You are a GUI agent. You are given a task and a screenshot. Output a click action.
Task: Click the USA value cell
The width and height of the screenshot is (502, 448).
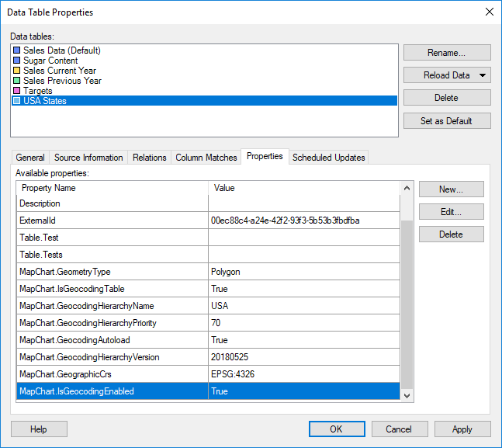[x=304, y=306]
